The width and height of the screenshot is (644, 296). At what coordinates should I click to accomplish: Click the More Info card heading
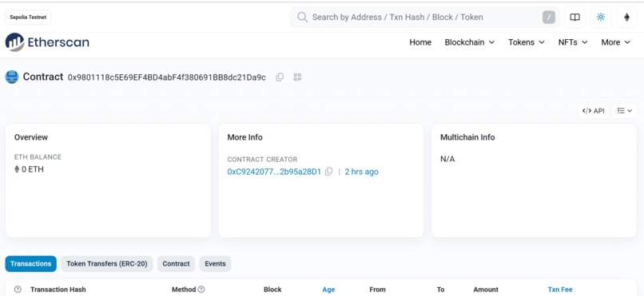click(x=244, y=137)
